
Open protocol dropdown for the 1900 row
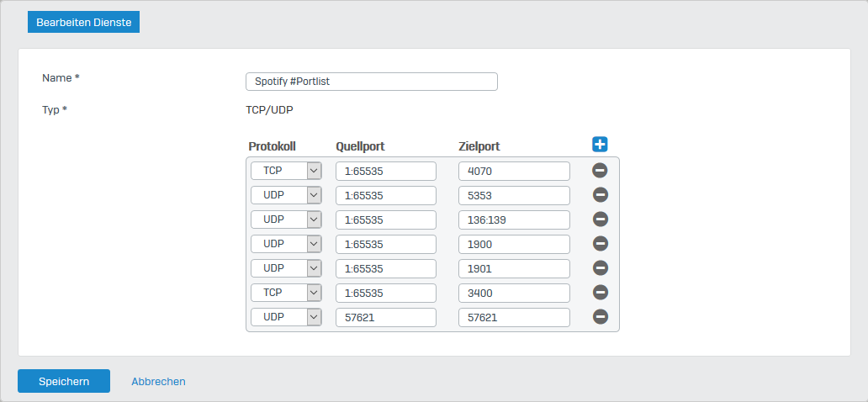click(286, 244)
